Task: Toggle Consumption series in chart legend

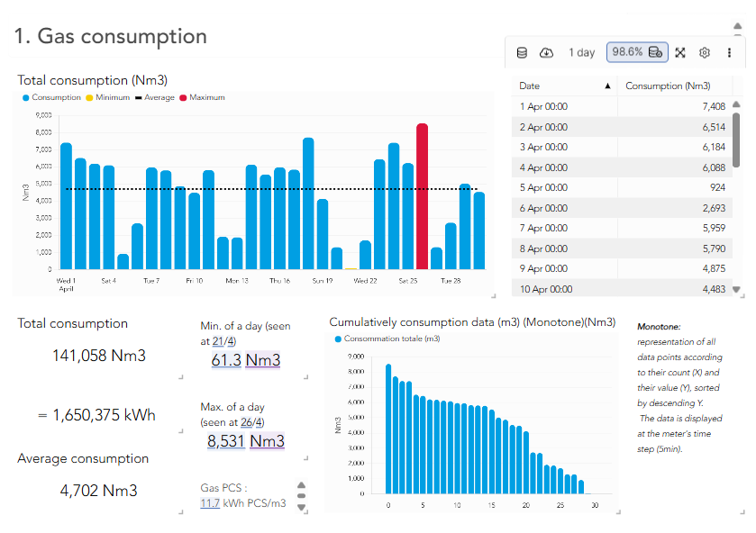Action: pyautogui.click(x=51, y=97)
